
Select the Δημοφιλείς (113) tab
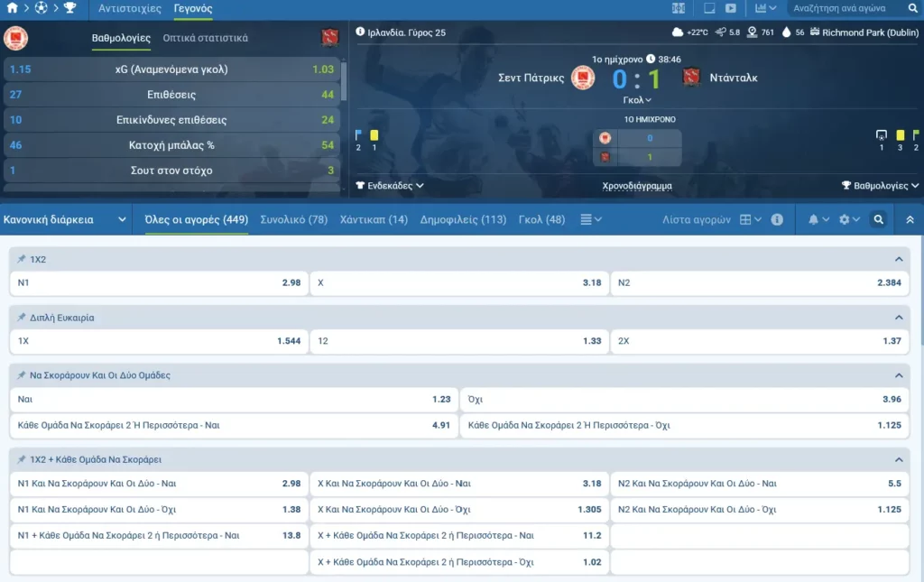click(463, 219)
